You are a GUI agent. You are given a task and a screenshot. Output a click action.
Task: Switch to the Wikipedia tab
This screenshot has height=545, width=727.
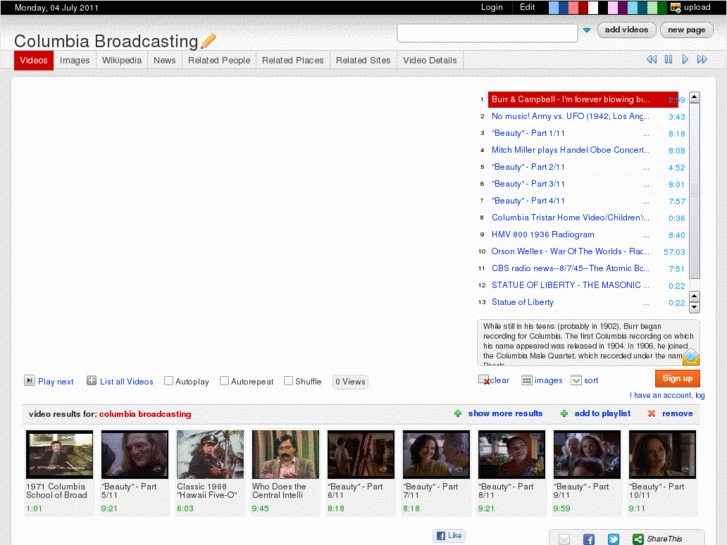(121, 60)
